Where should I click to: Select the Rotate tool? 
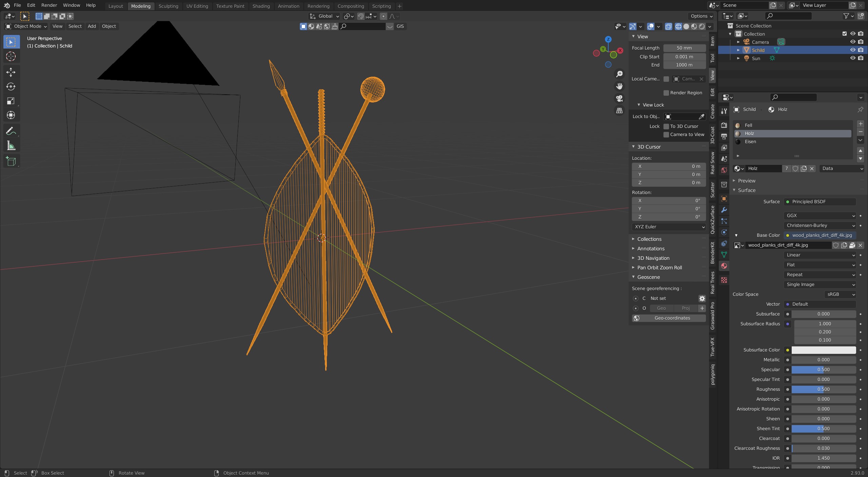click(x=11, y=87)
